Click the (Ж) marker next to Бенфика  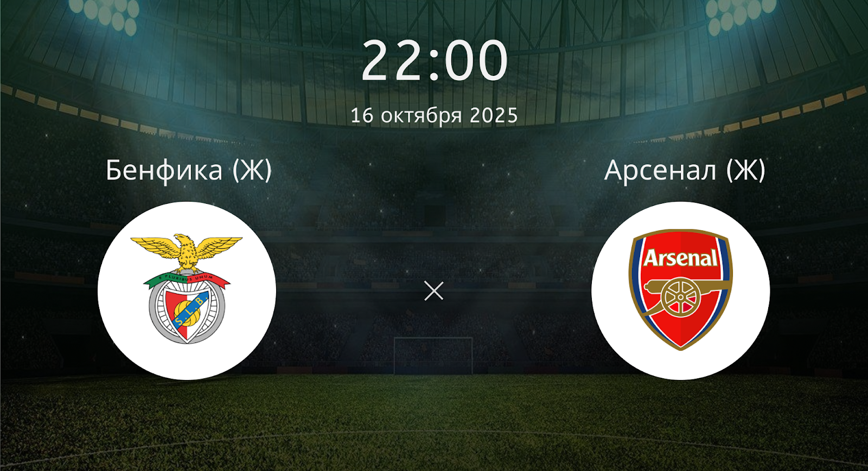point(252,170)
